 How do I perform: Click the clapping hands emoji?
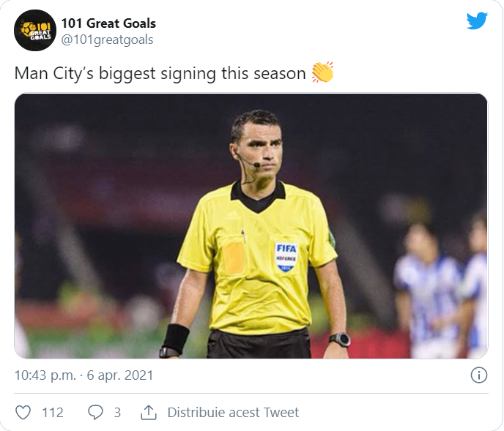322,73
